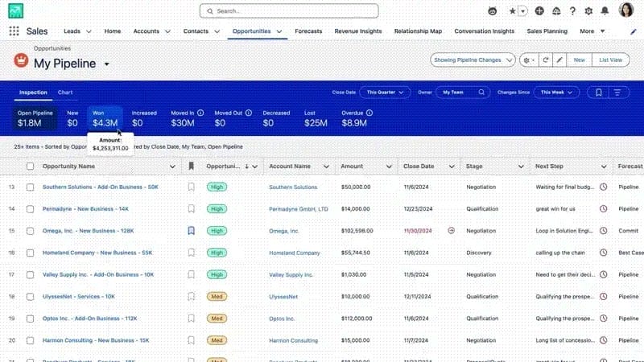Open the Changes Since This Week dropdown

(556, 93)
